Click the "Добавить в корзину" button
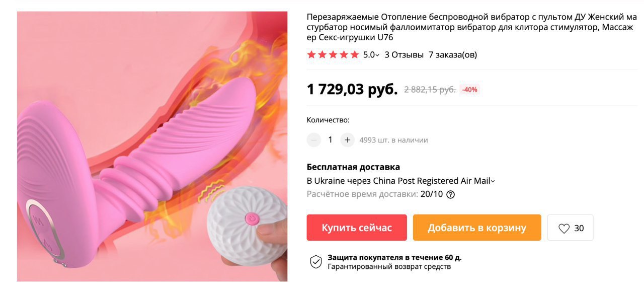This screenshot has height=290, width=644. (x=477, y=228)
